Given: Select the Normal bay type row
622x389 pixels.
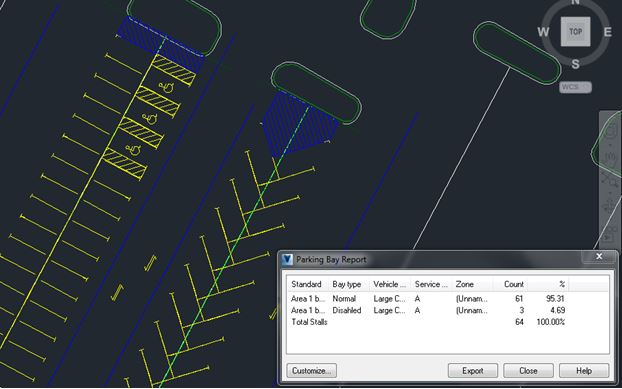Looking at the screenshot, I should 428,299.
